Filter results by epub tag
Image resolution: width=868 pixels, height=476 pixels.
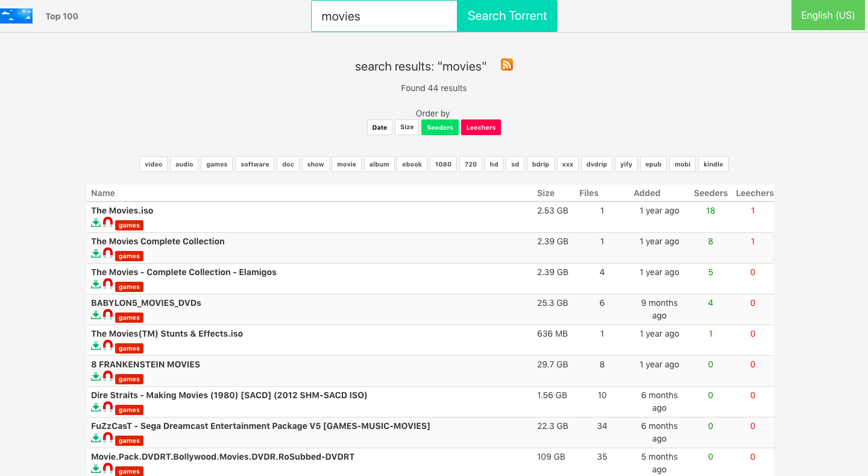[653, 164]
